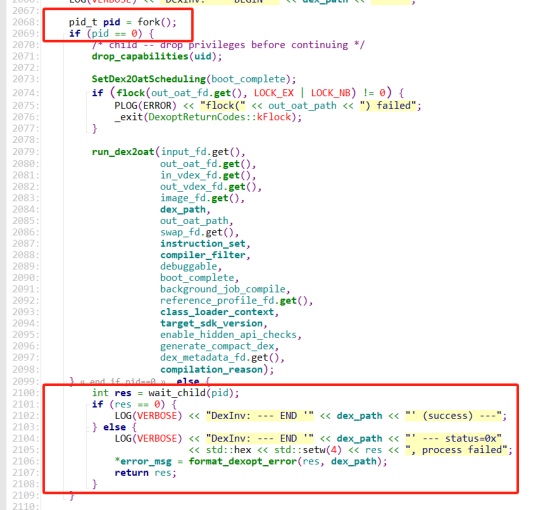
Task: Click the "' (success) ---" string
Action: click(x=454, y=416)
